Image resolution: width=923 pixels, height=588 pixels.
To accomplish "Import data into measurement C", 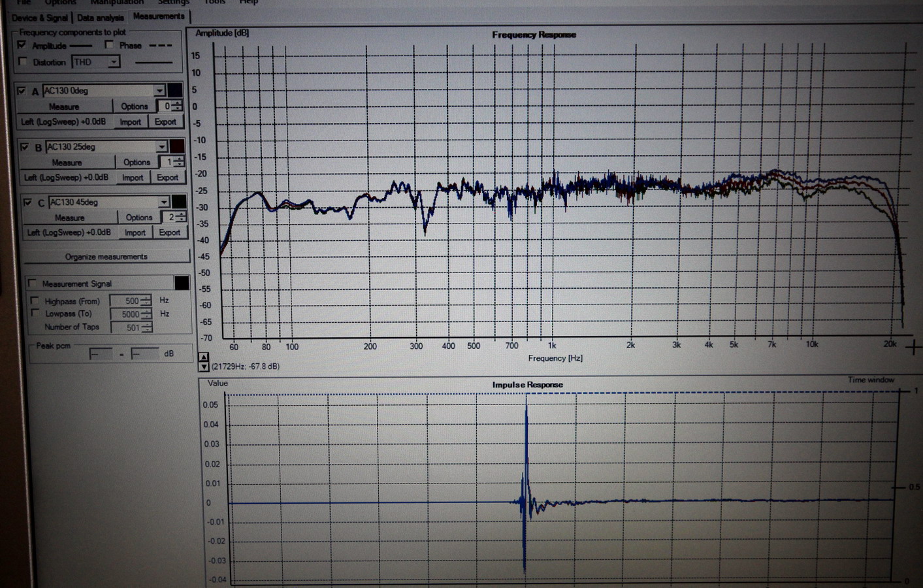I will 135,233.
